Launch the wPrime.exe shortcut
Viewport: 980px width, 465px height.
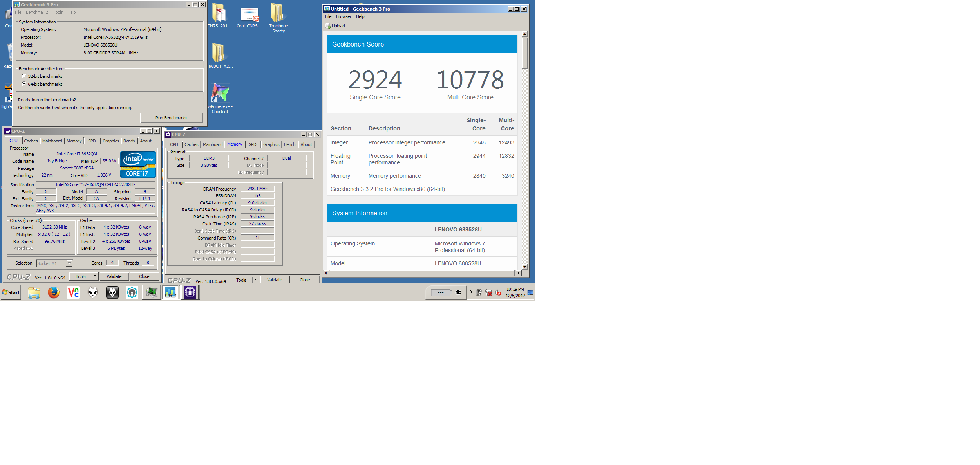pos(220,98)
